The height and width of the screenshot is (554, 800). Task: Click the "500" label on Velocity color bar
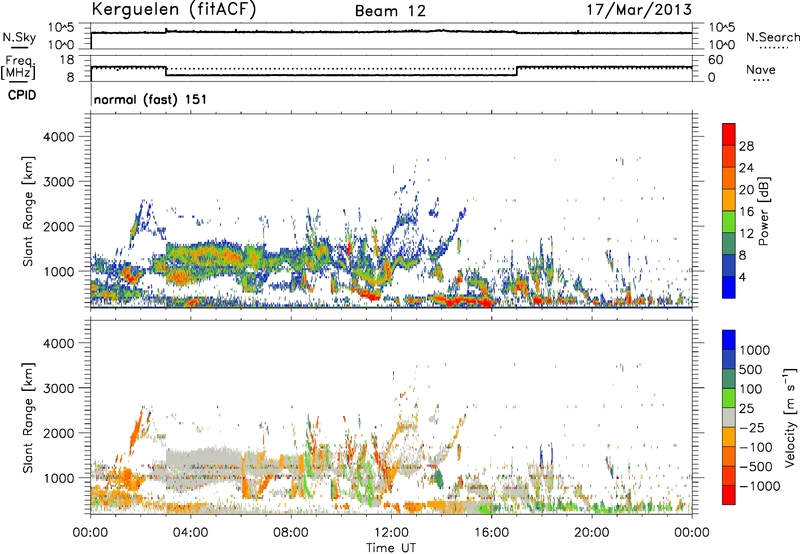(751, 369)
